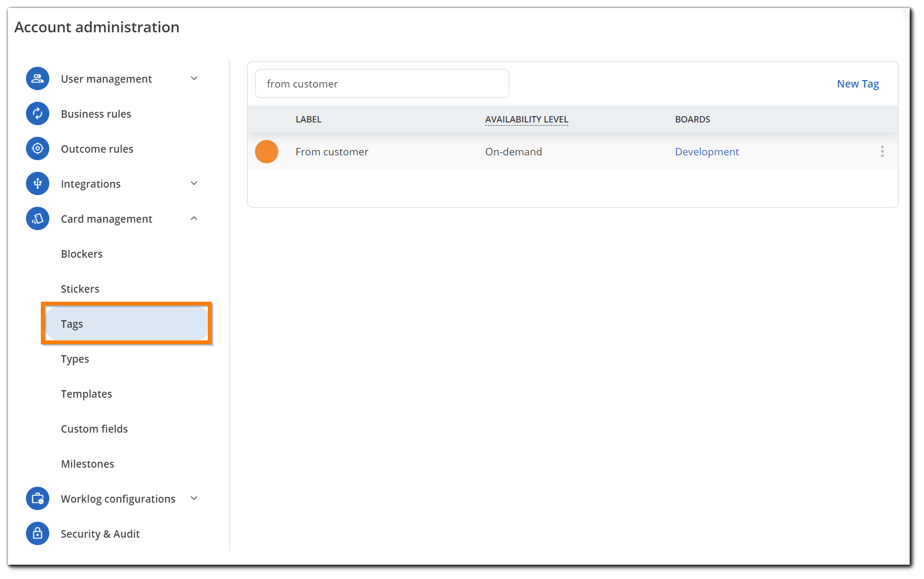924x579 pixels.
Task: Open the three-dot menu for From customer tag
Action: tap(882, 152)
